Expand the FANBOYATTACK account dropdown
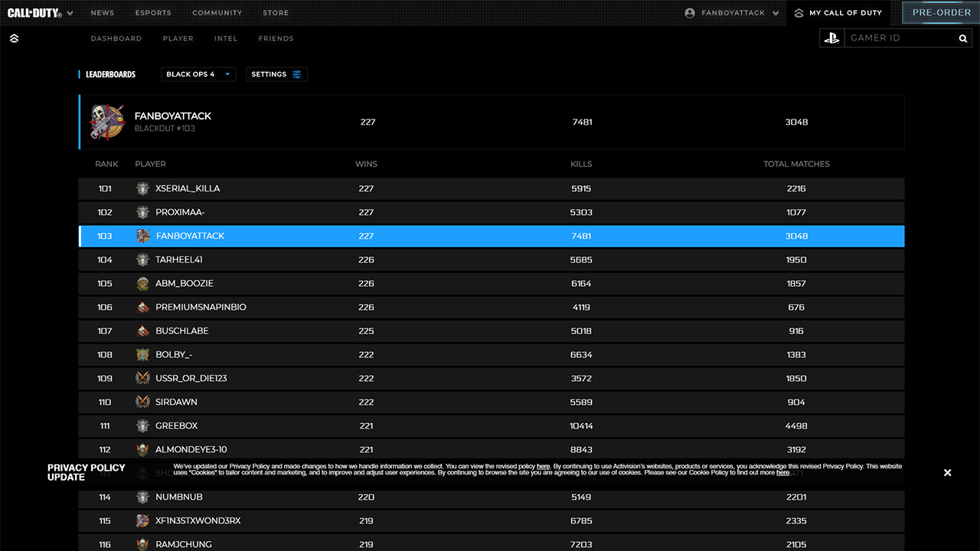 [776, 13]
